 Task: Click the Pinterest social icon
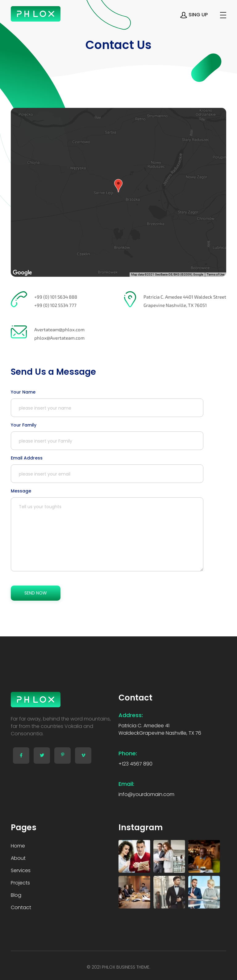tap(62, 755)
